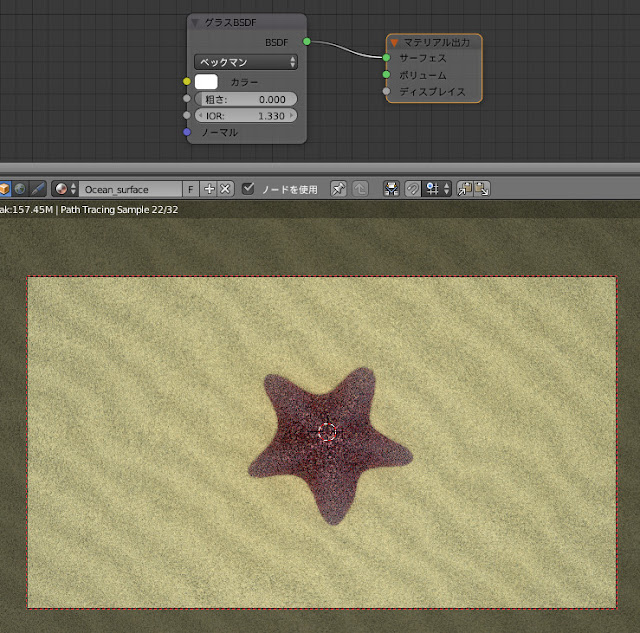Click the green BSDF output socket

point(307,42)
